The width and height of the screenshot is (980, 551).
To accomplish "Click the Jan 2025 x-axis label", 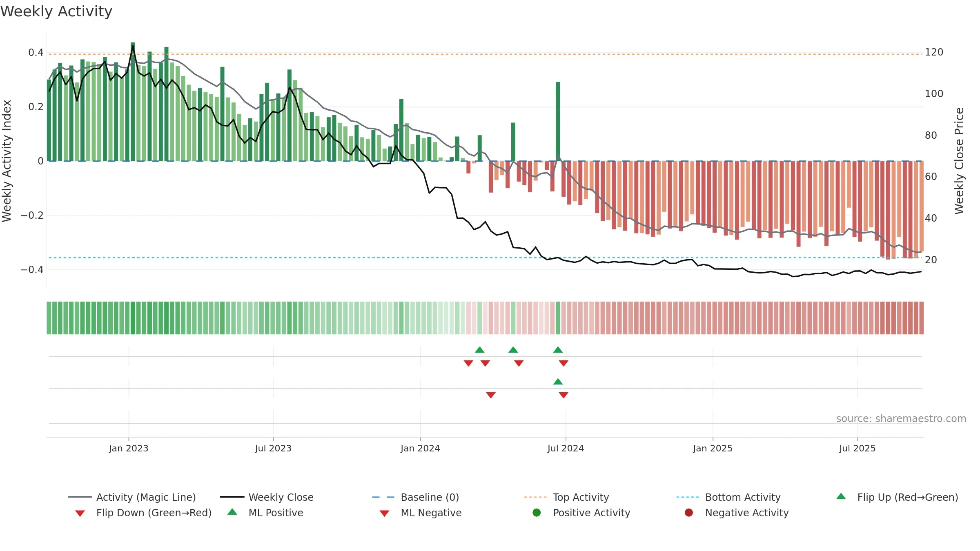I will tap(713, 448).
